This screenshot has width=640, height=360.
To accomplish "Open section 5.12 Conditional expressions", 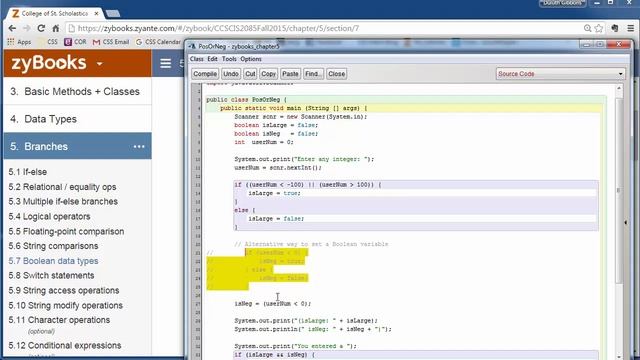I will click(x=65, y=345).
